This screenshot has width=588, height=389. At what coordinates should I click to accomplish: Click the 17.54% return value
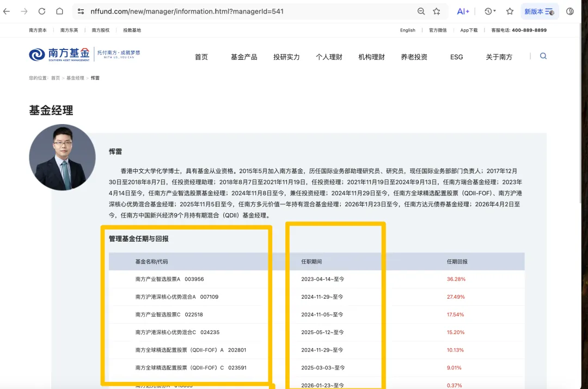(x=455, y=314)
